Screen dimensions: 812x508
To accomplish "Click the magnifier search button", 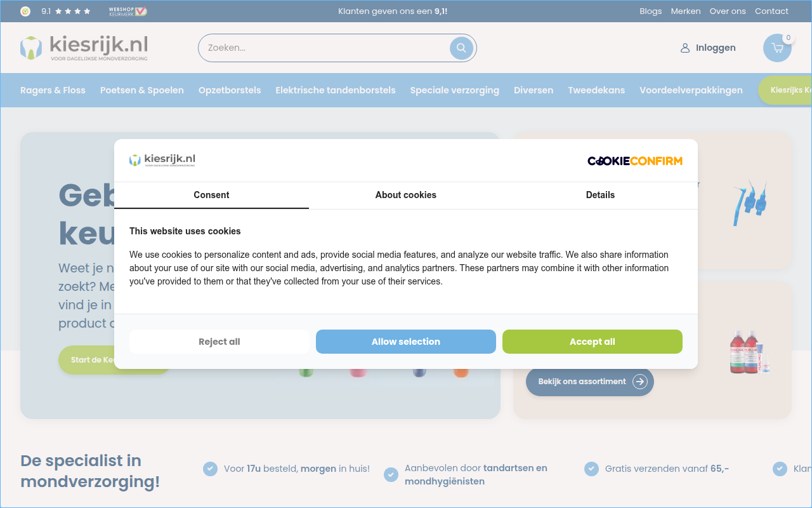I will [x=461, y=48].
